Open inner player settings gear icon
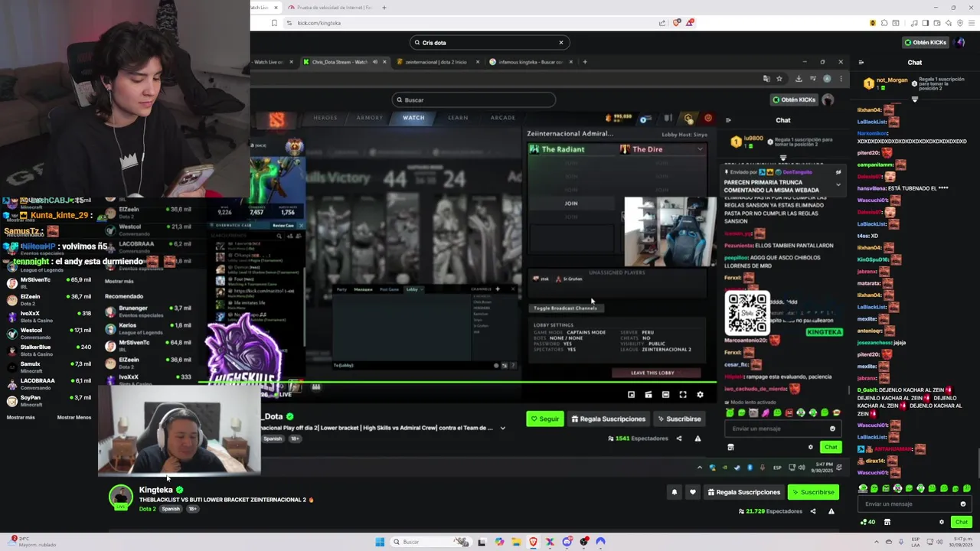 (700, 395)
